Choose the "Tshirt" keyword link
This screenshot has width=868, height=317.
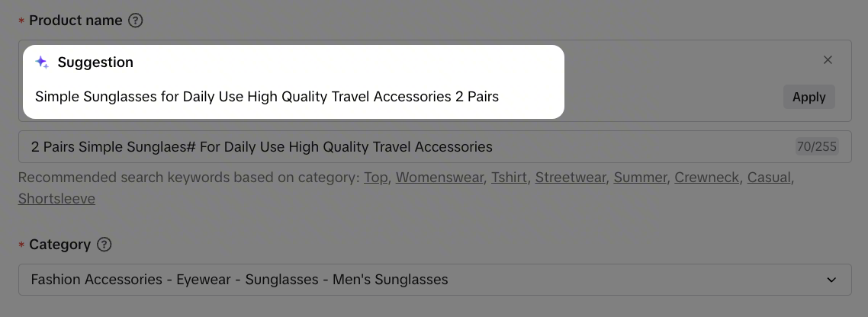(x=509, y=178)
